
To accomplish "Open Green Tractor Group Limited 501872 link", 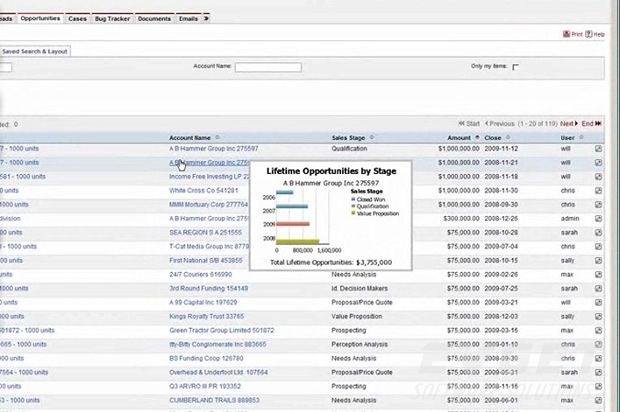I will tap(221, 330).
